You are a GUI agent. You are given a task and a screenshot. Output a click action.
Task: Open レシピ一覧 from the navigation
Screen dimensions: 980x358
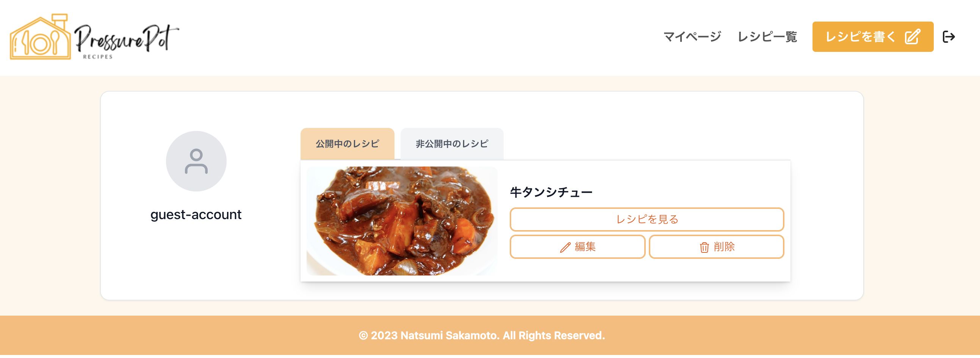click(767, 37)
